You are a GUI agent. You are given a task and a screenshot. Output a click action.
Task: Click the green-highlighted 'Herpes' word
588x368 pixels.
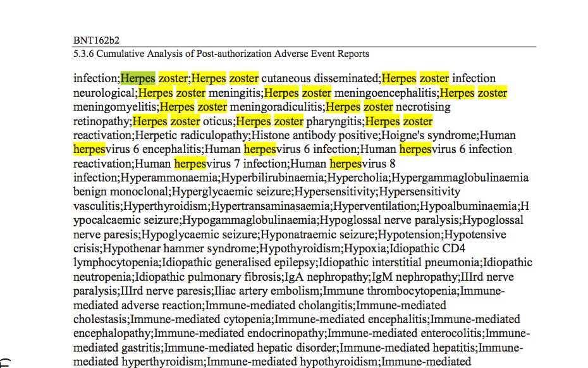pos(138,78)
